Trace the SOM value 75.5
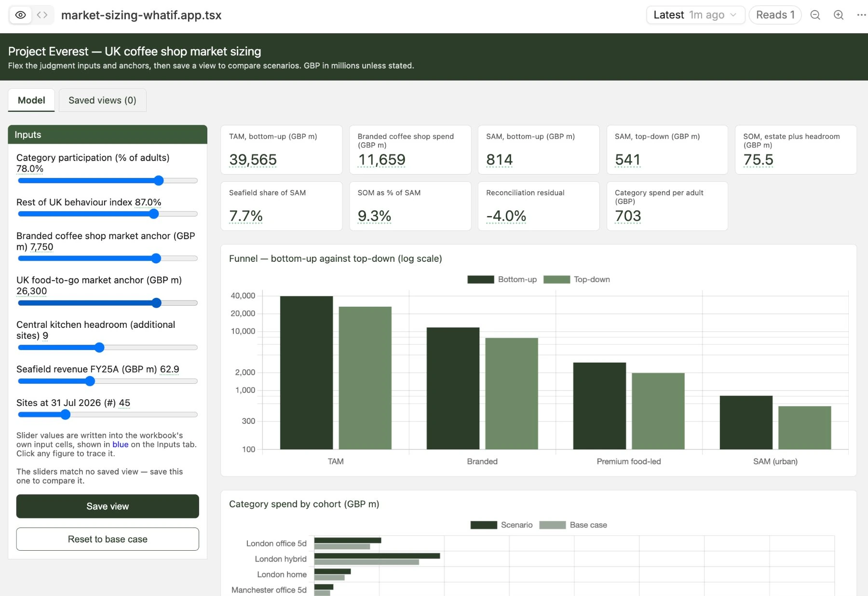The height and width of the screenshot is (596, 868). (x=758, y=160)
